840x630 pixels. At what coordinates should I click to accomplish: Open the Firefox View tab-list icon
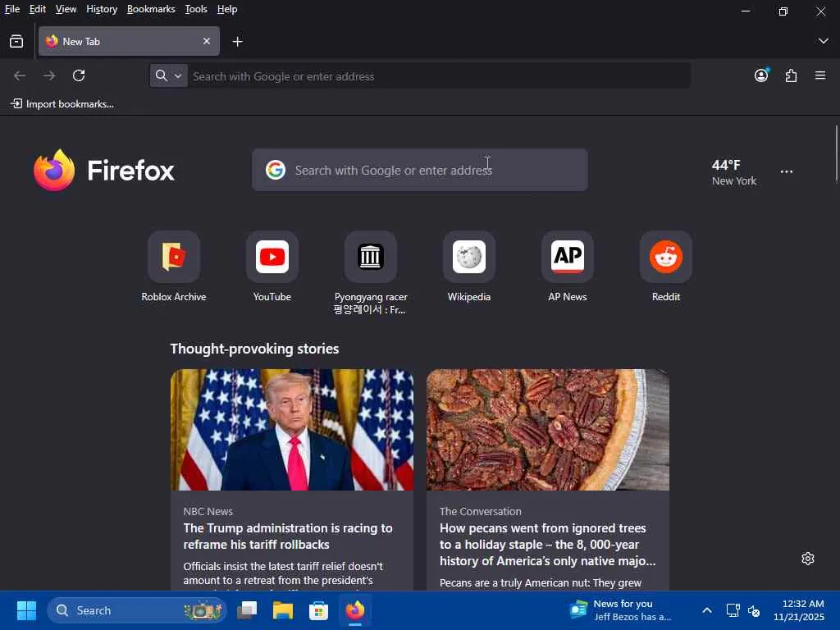point(16,41)
